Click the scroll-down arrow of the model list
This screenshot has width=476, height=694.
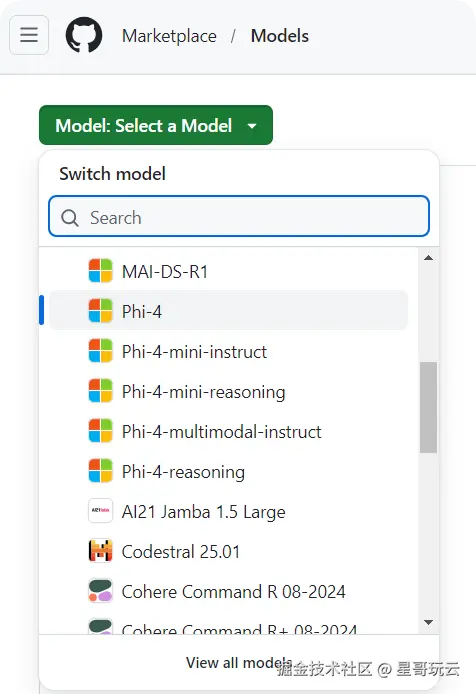click(x=428, y=622)
